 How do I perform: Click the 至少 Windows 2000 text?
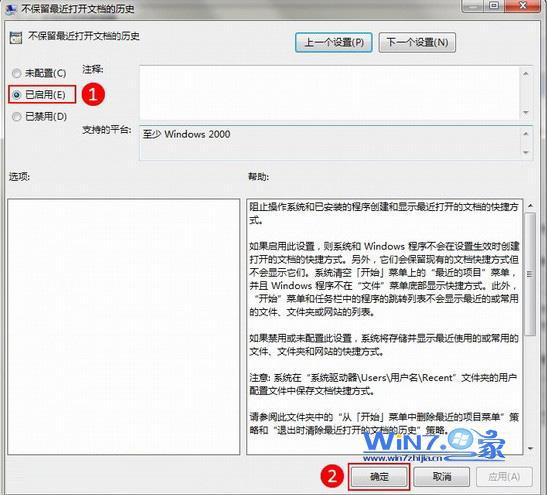(186, 134)
